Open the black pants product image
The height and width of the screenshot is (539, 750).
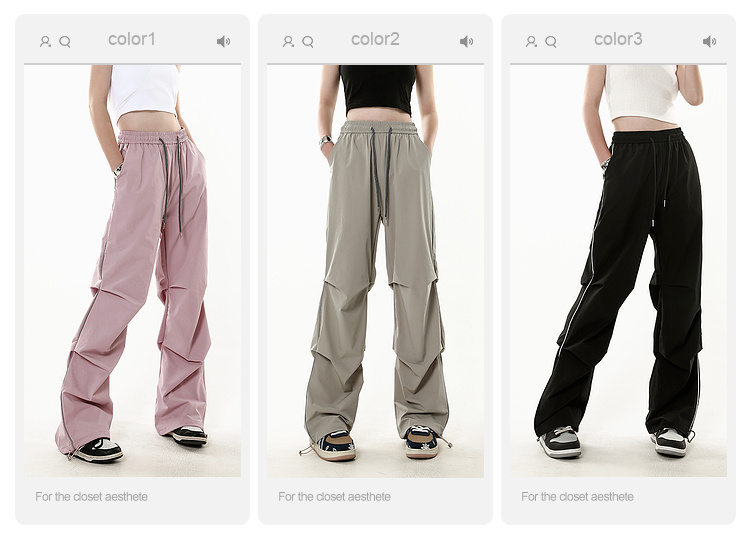tap(618, 271)
